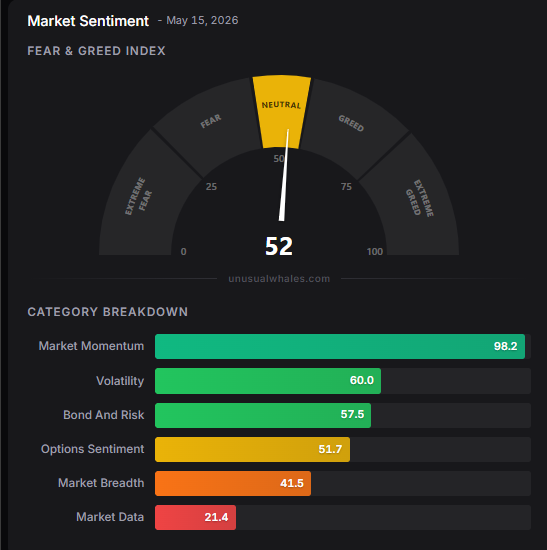Click the FEAR & GREED INDEX title
Viewport: 547px width, 550px height.
tap(96, 51)
